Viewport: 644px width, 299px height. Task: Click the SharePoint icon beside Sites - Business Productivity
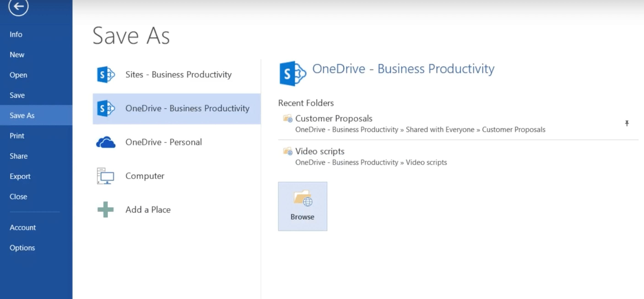(x=106, y=74)
